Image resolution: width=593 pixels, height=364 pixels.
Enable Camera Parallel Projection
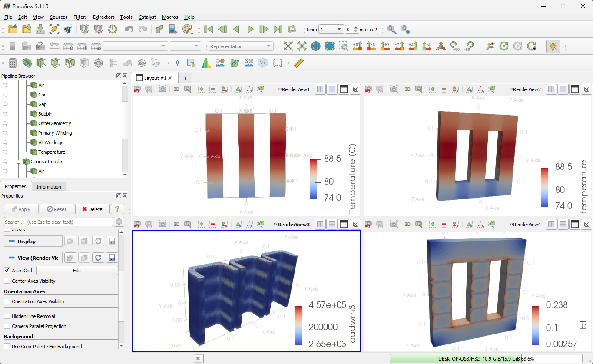[7, 326]
